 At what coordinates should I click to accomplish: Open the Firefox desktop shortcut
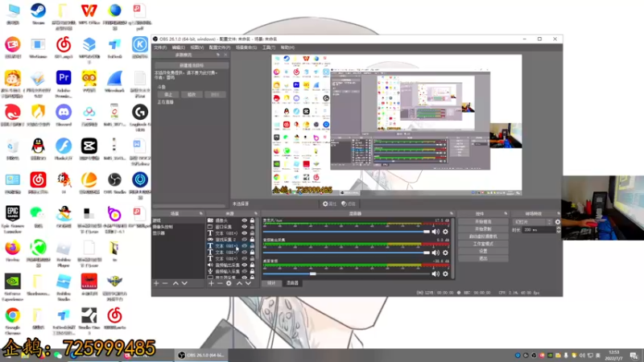point(13,250)
